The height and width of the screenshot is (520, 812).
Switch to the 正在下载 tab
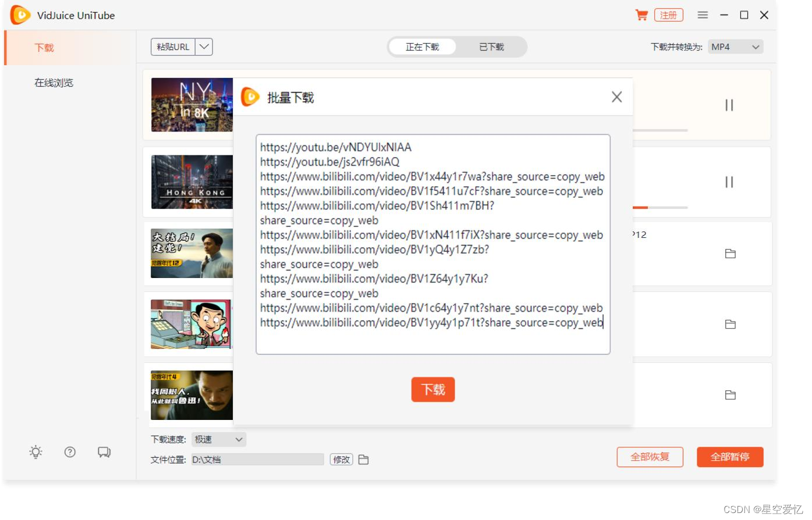click(x=423, y=47)
